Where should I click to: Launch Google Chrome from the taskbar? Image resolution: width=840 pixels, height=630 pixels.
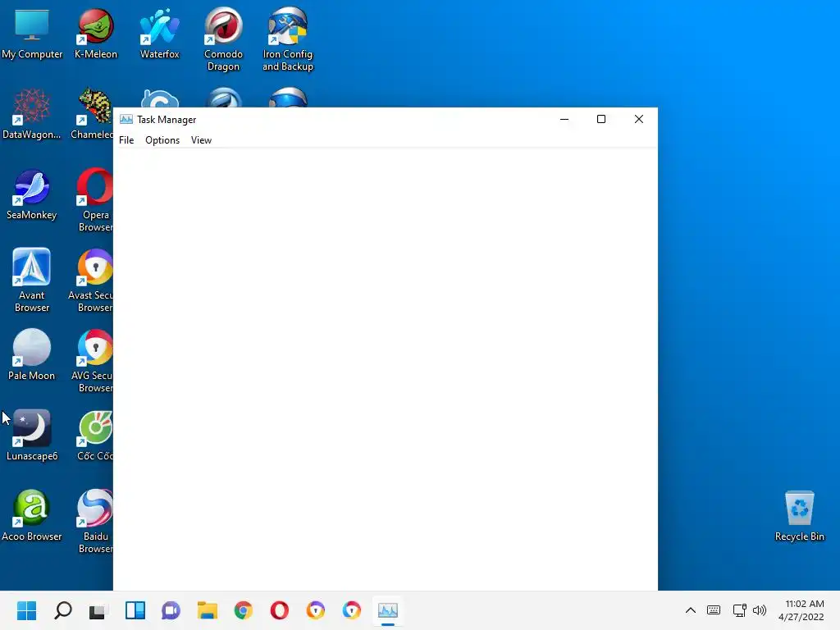[x=243, y=610]
